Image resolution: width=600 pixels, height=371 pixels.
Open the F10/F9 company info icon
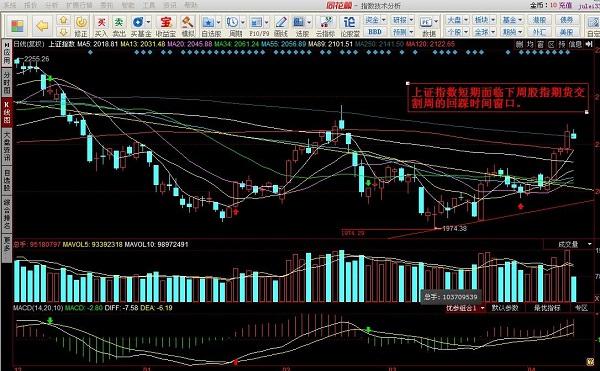[x=259, y=26]
